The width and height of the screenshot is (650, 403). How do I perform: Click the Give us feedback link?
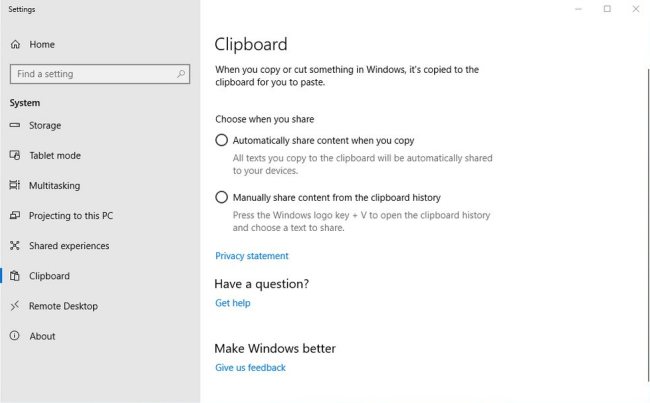(250, 368)
